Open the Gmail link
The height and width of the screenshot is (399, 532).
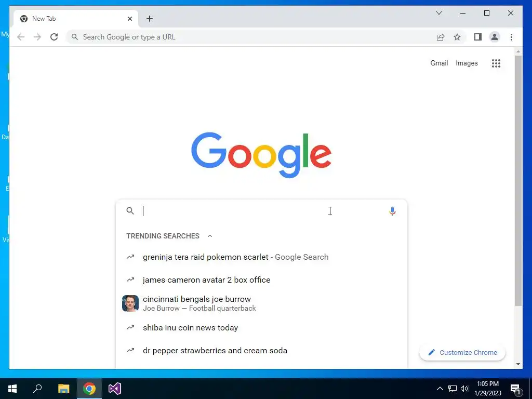439,63
